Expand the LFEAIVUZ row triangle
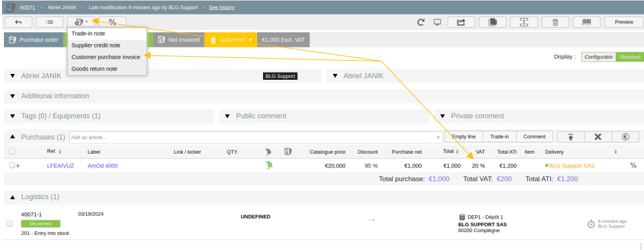 [x=18, y=166]
